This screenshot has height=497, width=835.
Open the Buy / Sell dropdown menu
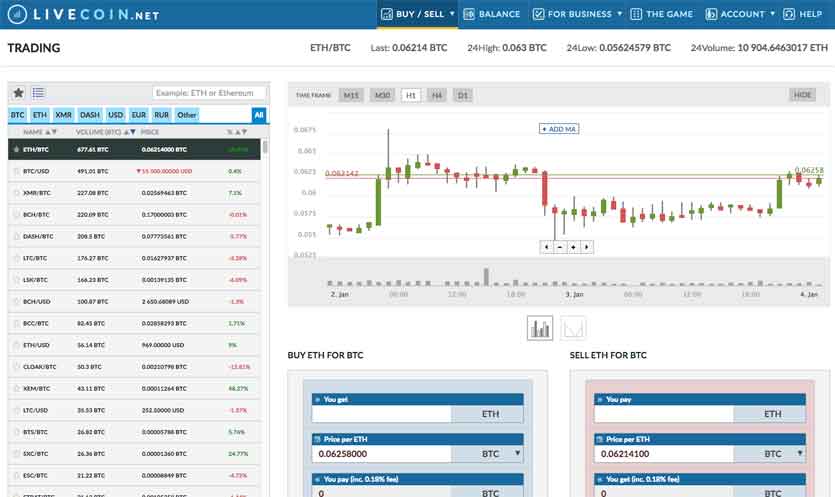tap(417, 14)
